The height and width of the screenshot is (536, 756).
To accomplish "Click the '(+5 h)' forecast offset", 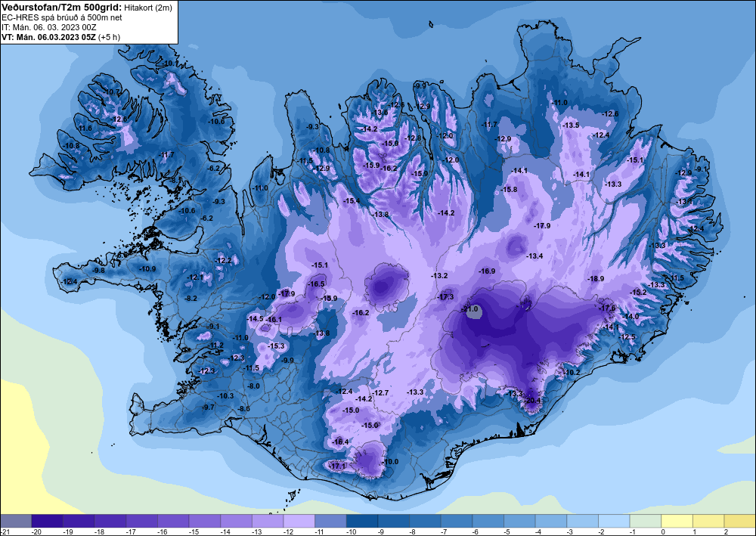I will [109, 37].
